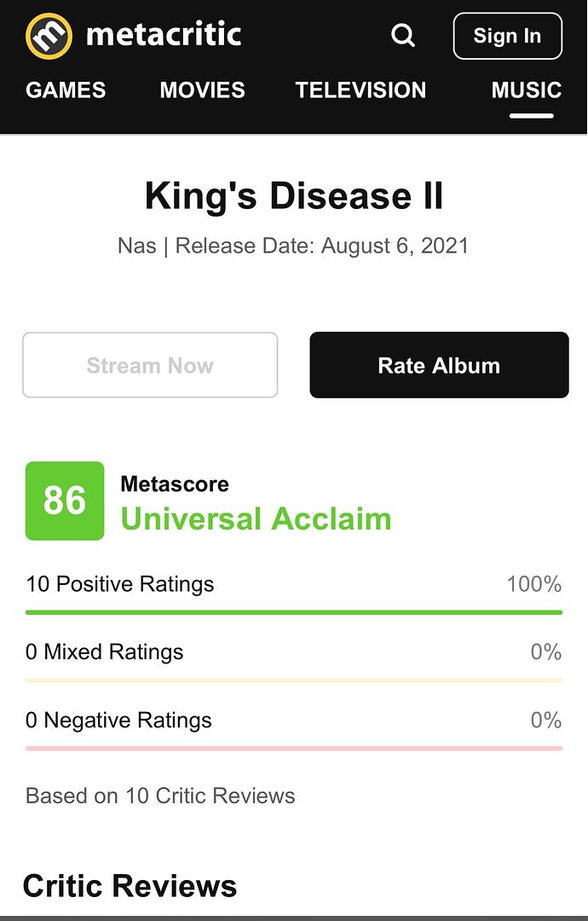Tap the Stream Now button
Image resolution: width=588 pixels, height=921 pixels.
[150, 365]
